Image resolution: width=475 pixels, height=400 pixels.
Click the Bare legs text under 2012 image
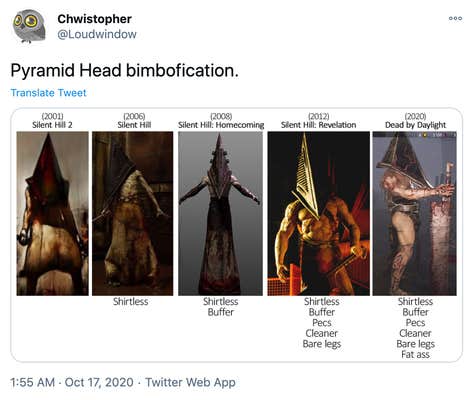click(x=322, y=344)
